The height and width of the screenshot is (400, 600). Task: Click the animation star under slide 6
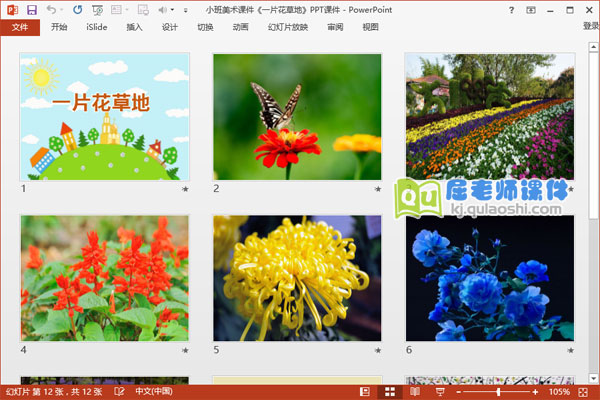[x=571, y=350]
